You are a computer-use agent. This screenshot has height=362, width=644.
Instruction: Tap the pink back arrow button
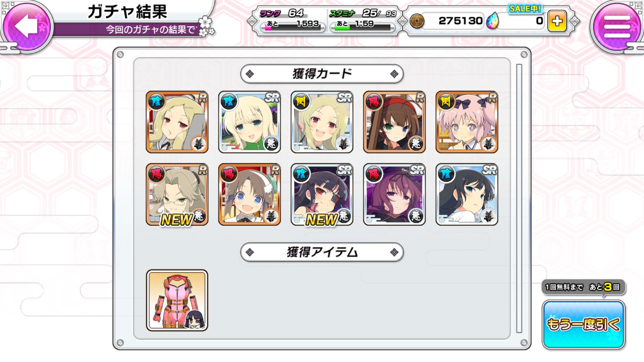point(28,25)
